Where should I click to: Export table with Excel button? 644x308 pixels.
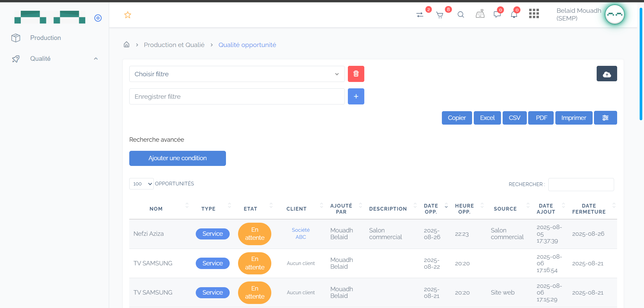coord(487,118)
